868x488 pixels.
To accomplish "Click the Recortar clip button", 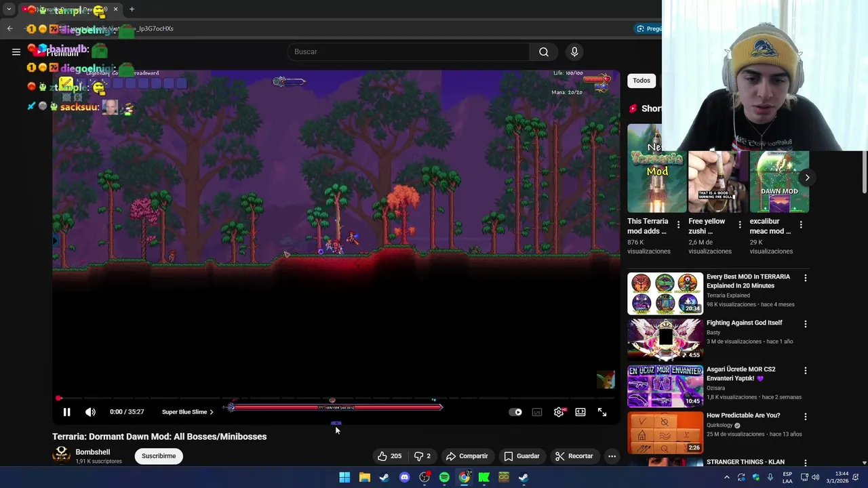I will (x=574, y=456).
